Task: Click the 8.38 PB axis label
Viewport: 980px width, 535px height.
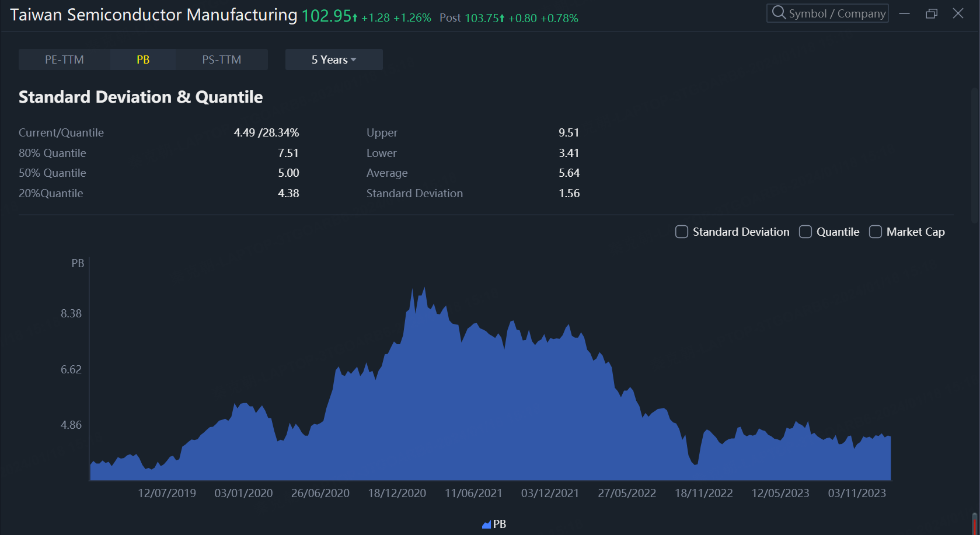Action: [x=71, y=313]
